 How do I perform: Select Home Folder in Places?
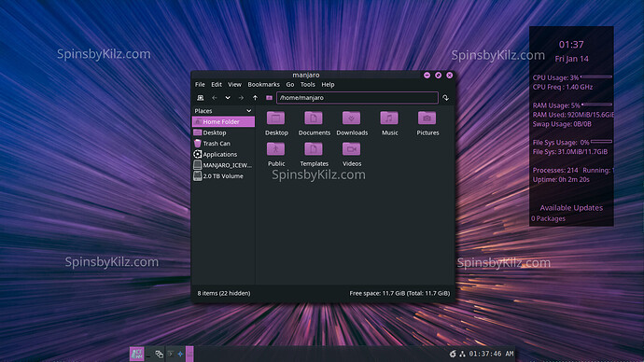pos(223,121)
